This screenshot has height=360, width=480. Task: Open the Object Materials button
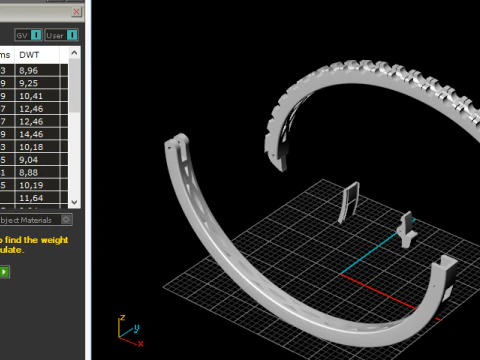click(x=35, y=220)
